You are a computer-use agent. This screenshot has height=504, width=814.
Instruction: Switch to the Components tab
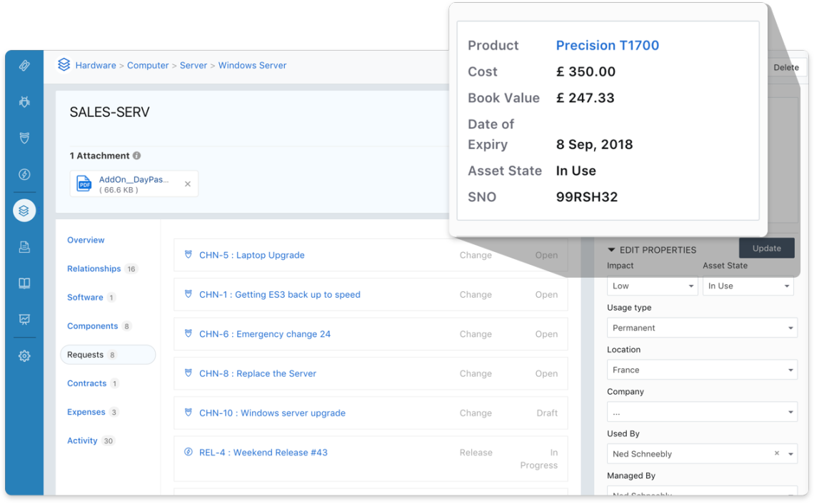click(x=92, y=326)
